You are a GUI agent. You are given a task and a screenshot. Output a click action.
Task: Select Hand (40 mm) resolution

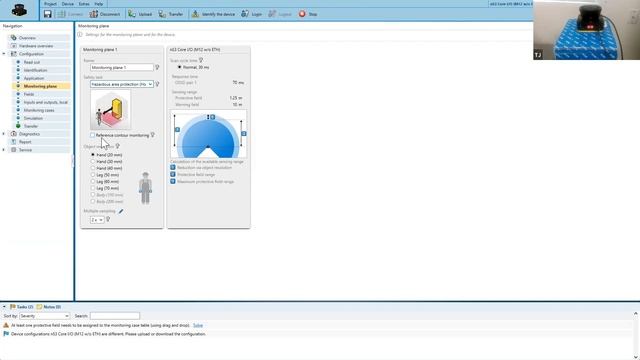click(x=93, y=168)
